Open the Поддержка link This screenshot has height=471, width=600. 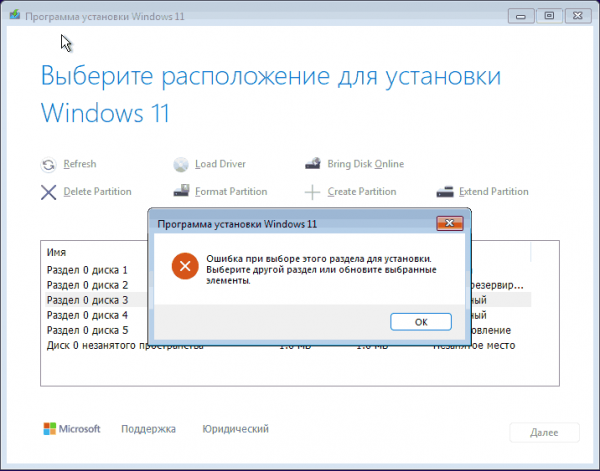[148, 429]
